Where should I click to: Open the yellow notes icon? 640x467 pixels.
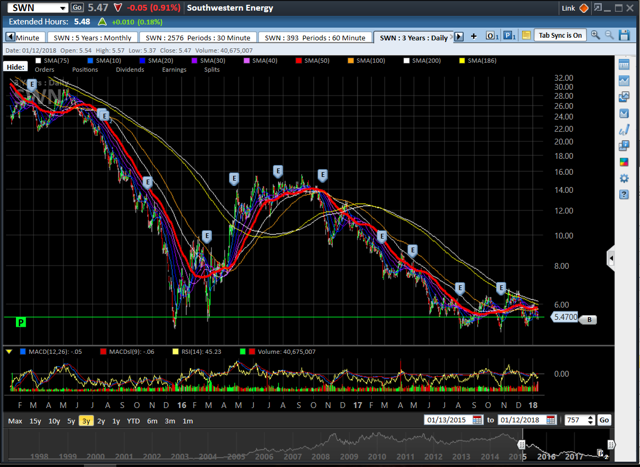526,36
